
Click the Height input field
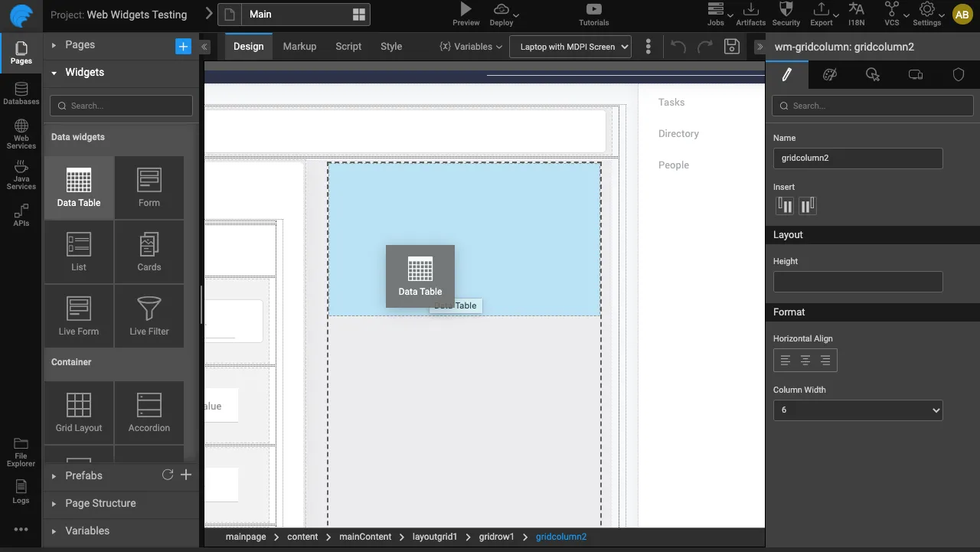pyautogui.click(x=857, y=282)
